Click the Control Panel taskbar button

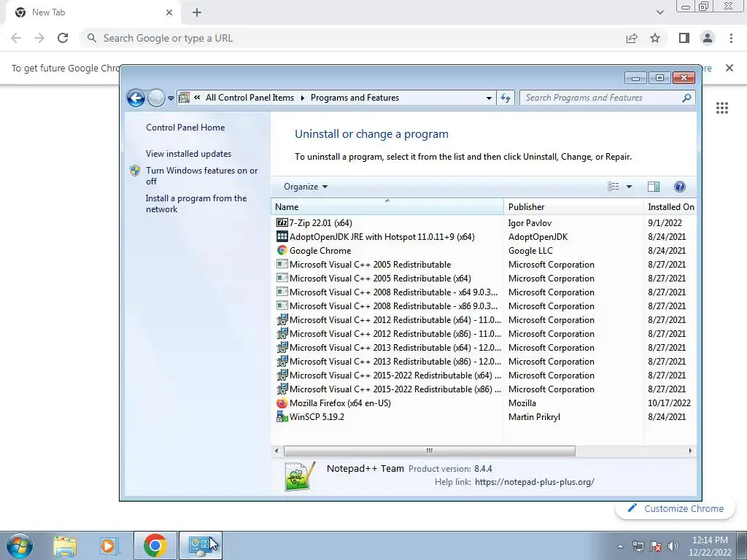click(200, 545)
